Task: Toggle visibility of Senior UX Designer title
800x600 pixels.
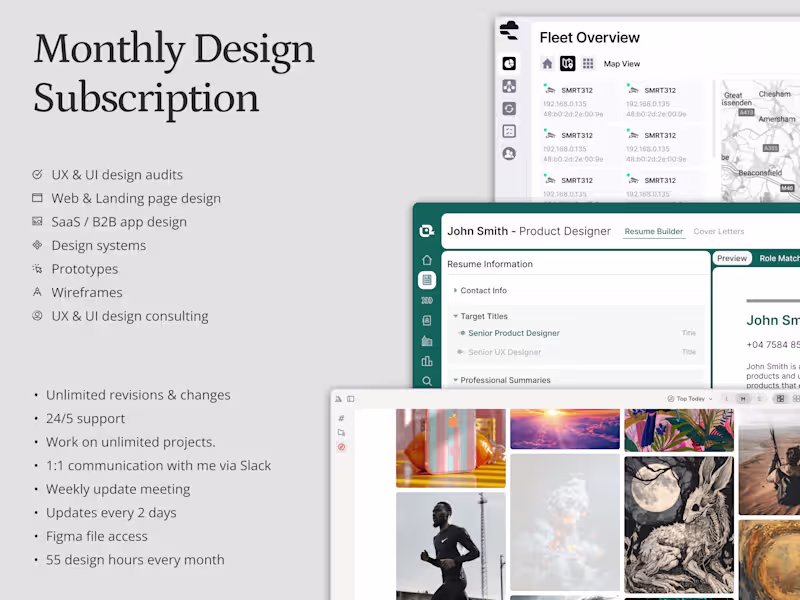Action: click(460, 352)
